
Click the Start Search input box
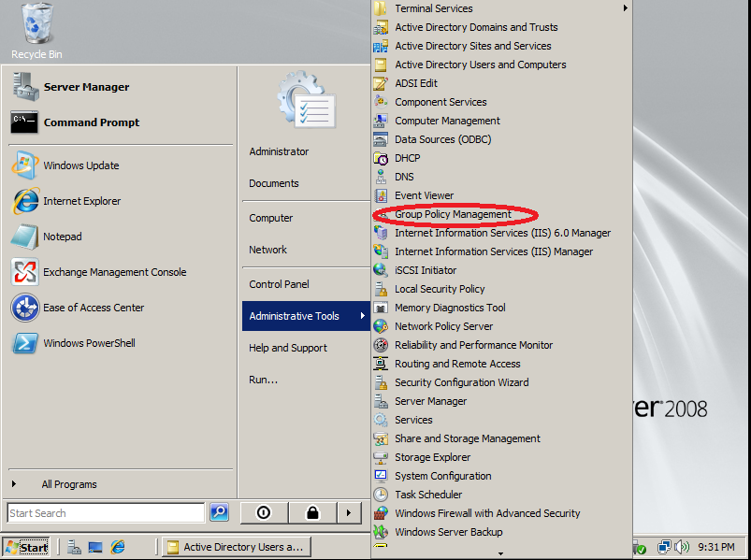pos(106,513)
